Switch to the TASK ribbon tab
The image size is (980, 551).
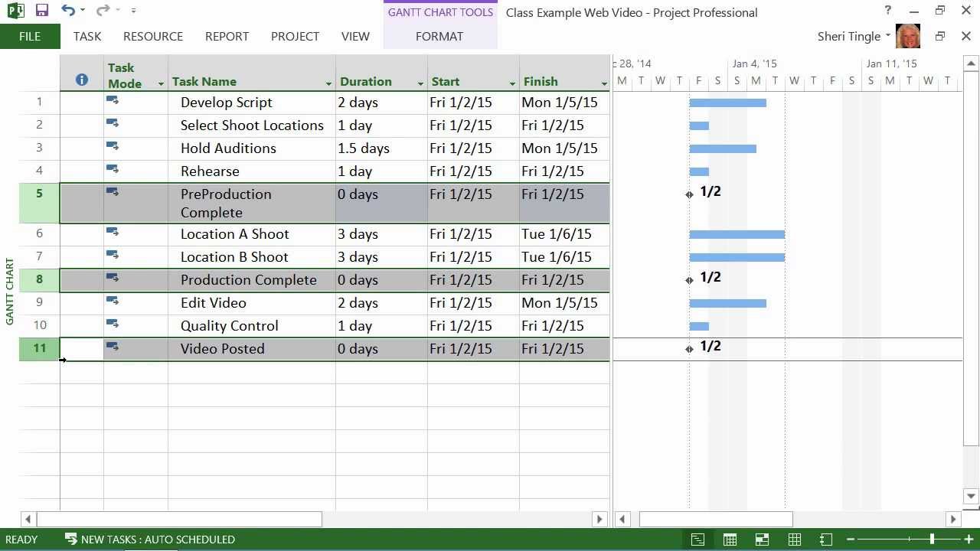(87, 36)
